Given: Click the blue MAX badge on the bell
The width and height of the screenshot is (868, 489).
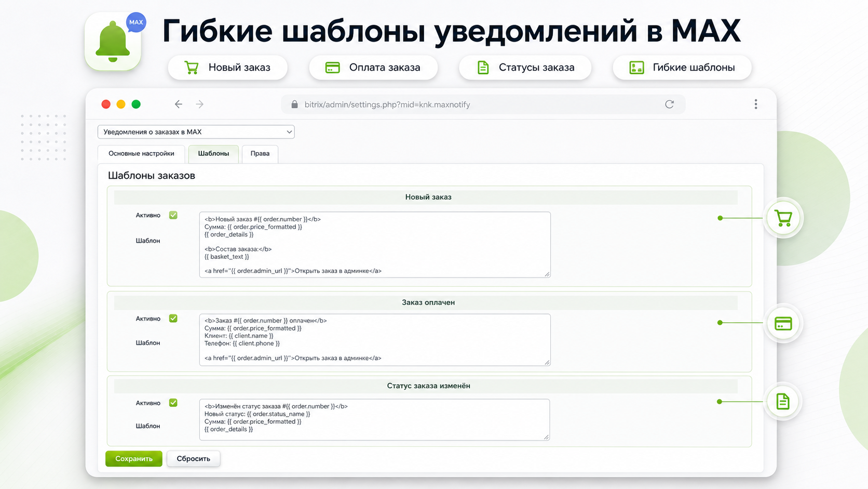Looking at the screenshot, I should (136, 22).
